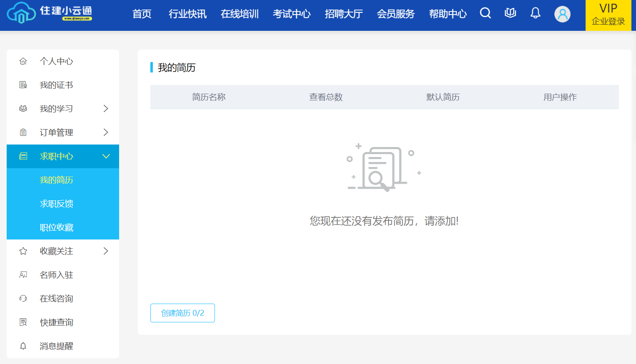Open 职位收藏 in the sidebar submenu

pyautogui.click(x=57, y=227)
